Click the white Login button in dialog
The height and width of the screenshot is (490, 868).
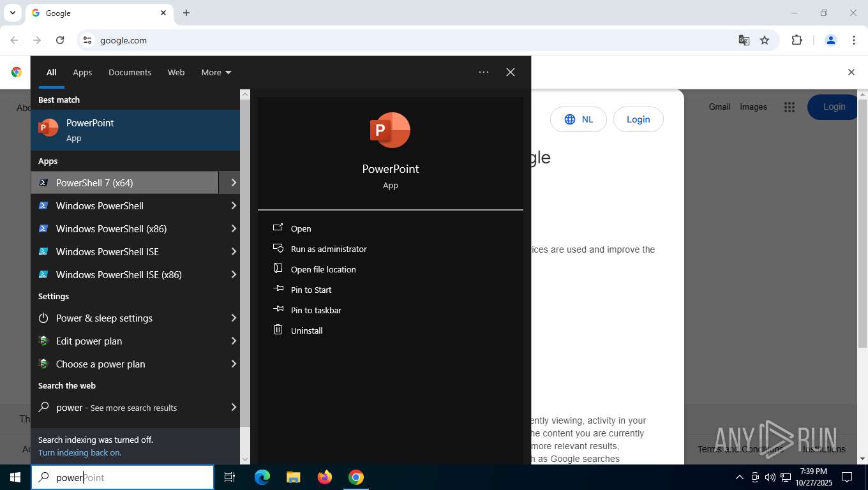point(638,119)
